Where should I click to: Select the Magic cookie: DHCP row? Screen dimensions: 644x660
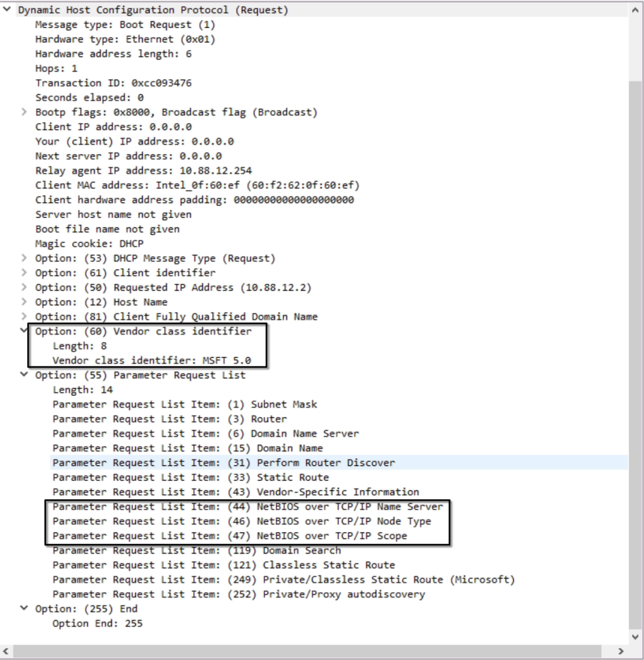point(90,244)
